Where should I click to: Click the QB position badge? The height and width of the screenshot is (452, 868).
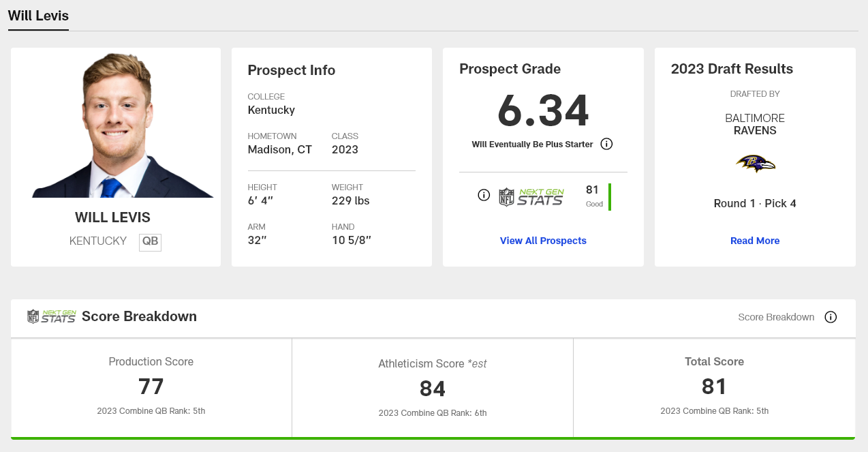click(150, 241)
